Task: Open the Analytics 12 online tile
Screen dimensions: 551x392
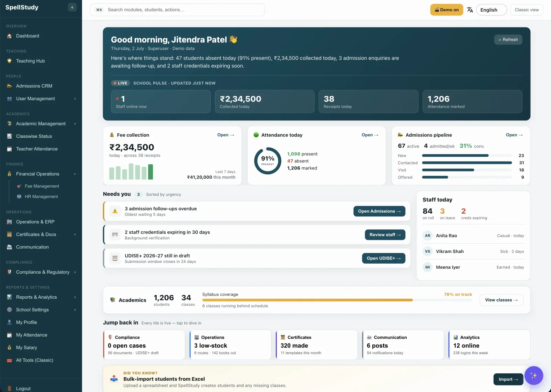Action: (489, 345)
